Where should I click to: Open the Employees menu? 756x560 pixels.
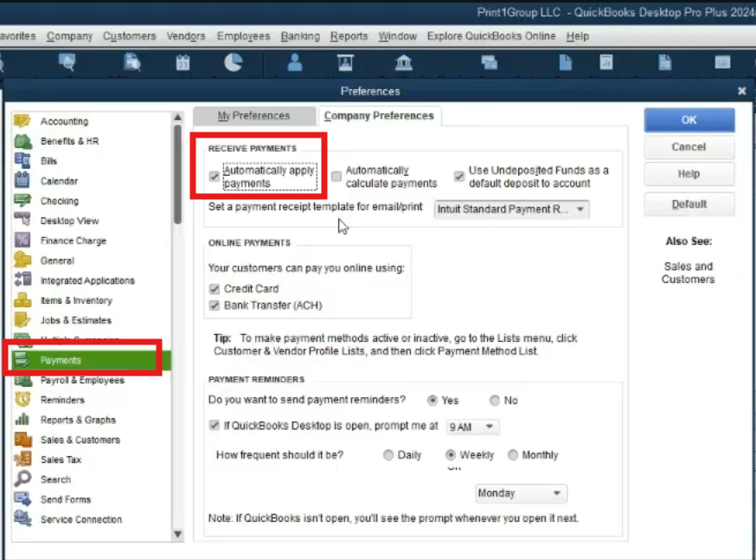click(243, 36)
